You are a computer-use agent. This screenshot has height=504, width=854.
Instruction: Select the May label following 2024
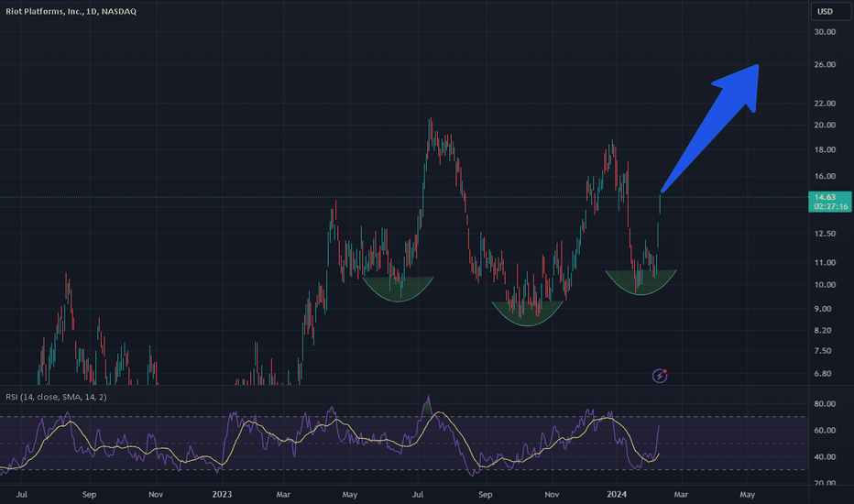[748, 494]
